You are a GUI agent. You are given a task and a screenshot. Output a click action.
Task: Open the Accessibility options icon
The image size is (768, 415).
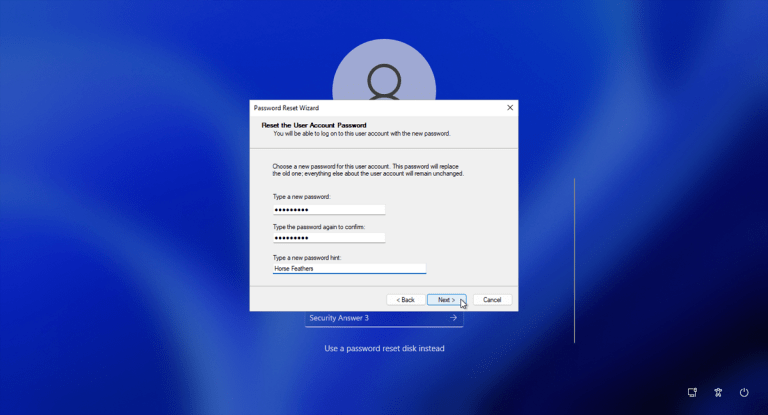click(x=718, y=392)
